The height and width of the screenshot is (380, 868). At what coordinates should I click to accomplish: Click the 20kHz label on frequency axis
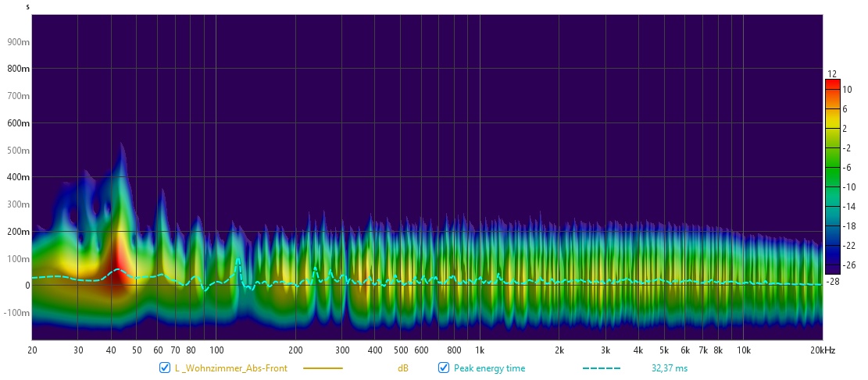click(823, 350)
